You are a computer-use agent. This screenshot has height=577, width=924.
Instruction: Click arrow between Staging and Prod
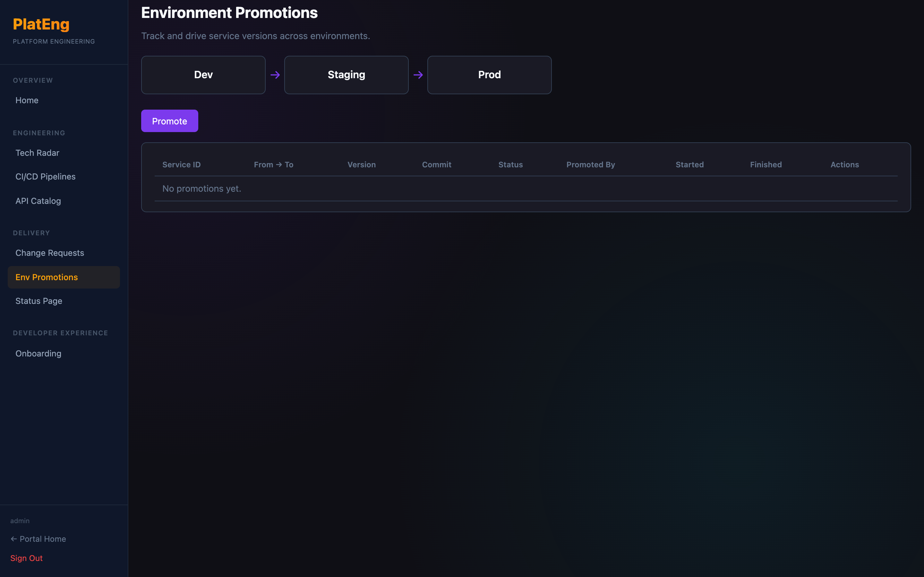click(x=418, y=75)
